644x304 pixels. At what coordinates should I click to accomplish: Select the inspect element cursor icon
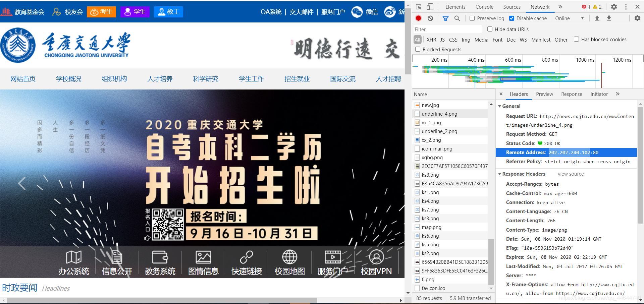(419, 7)
